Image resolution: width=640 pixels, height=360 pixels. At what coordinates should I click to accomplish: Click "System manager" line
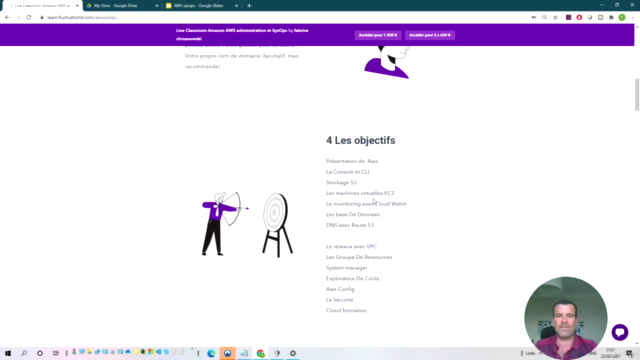click(347, 268)
